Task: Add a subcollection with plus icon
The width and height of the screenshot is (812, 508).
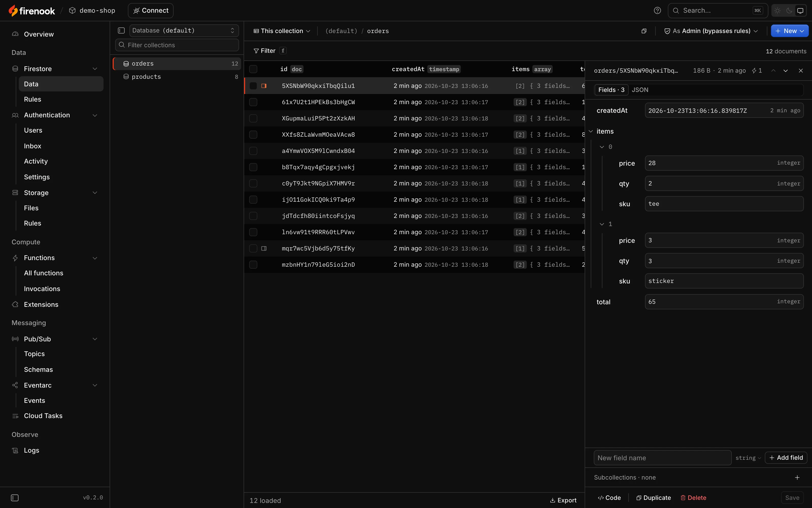Action: [797, 478]
